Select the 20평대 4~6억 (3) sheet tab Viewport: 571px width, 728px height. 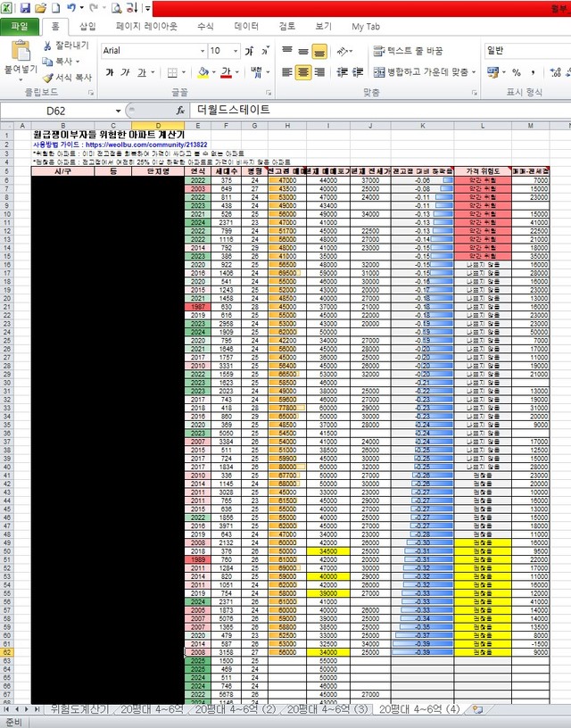327,709
